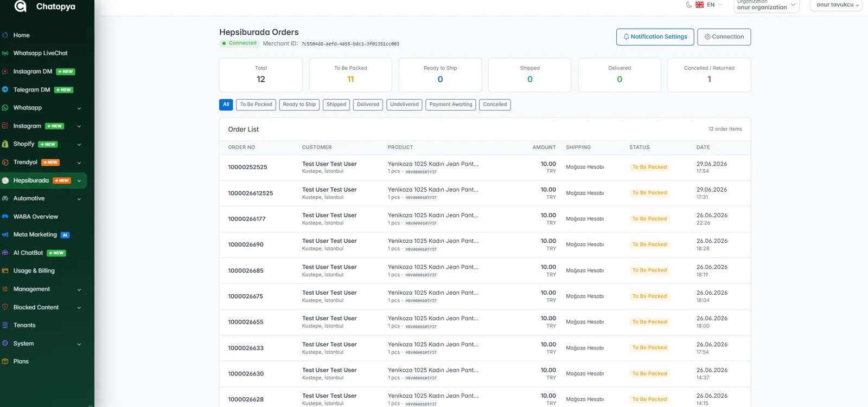Screen dimensions: 868x407
Task: Toggle dark mode moon icon
Action: [689, 4]
